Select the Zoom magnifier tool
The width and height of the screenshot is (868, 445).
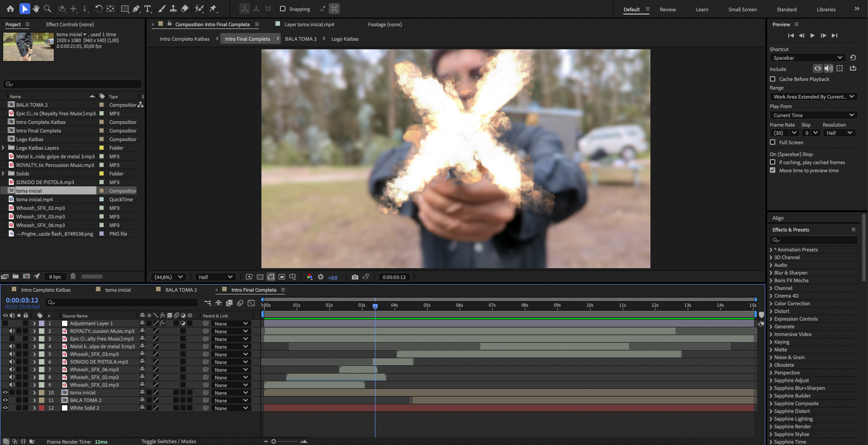point(47,9)
